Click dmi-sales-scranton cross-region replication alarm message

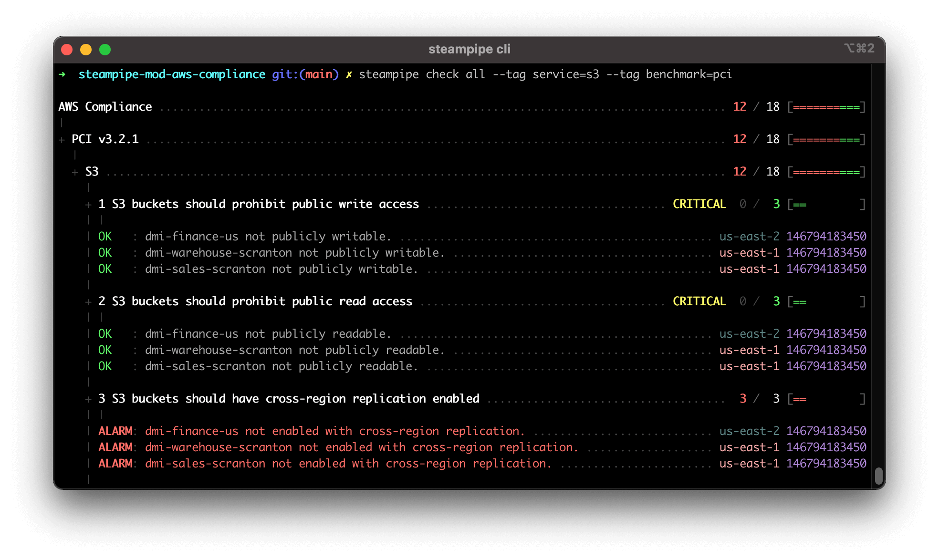(348, 464)
